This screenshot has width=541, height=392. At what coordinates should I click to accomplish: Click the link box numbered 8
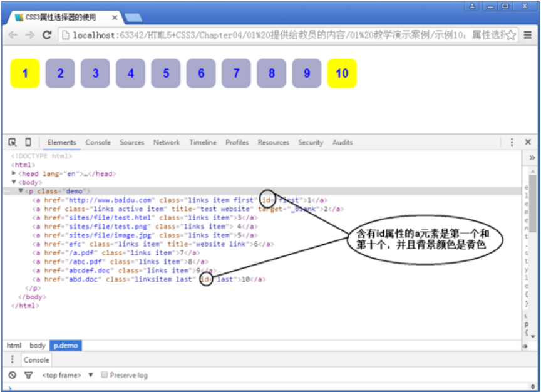271,73
